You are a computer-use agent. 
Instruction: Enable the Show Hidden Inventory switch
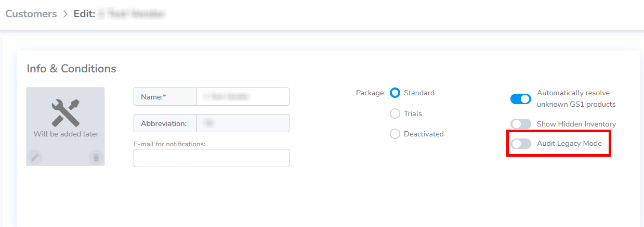click(521, 124)
